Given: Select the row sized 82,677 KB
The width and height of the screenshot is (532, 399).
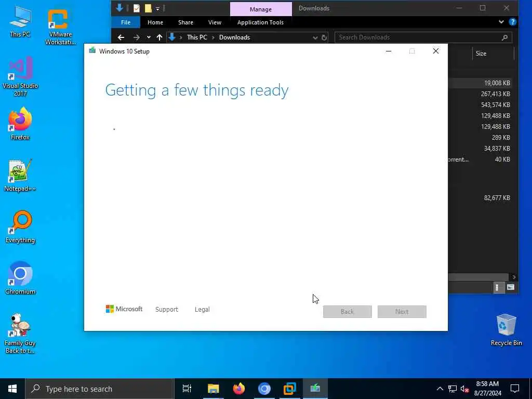Looking at the screenshot, I should pyautogui.click(x=482, y=198).
